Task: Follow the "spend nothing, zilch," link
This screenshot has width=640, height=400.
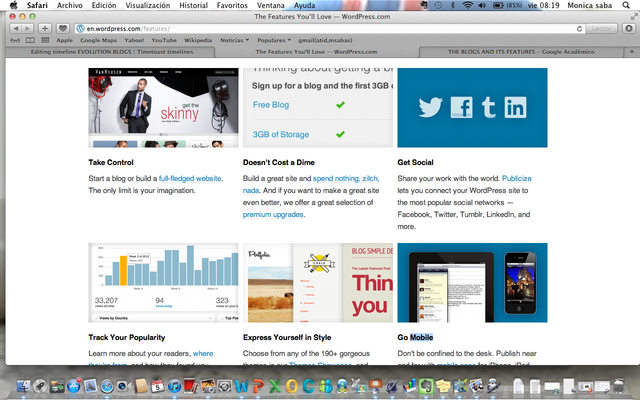Action: click(346, 178)
